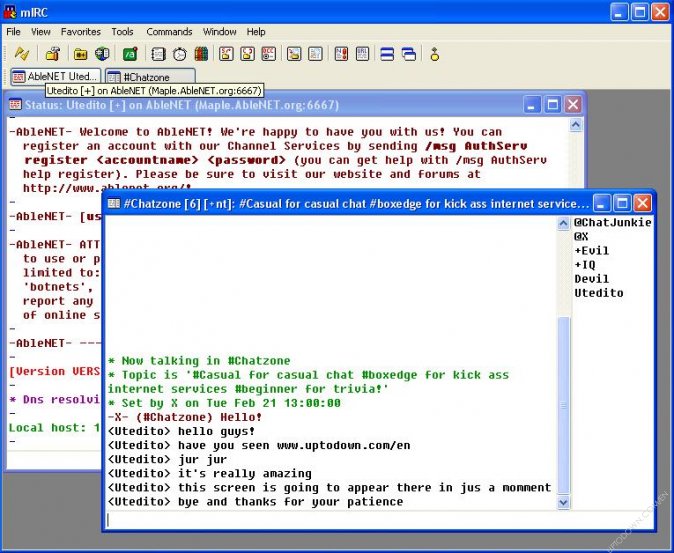Viewport: 674px width, 553px height.
Task: Open the Log Files icon
Action: click(x=315, y=54)
